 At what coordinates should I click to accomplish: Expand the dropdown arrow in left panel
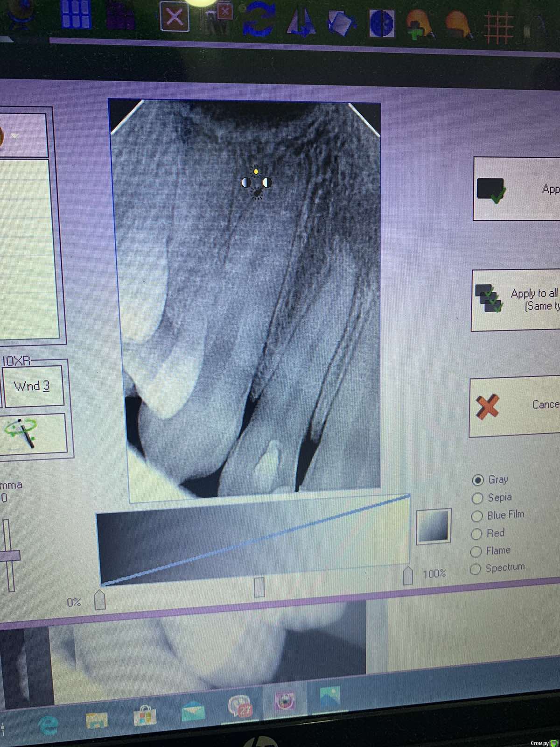15,136
